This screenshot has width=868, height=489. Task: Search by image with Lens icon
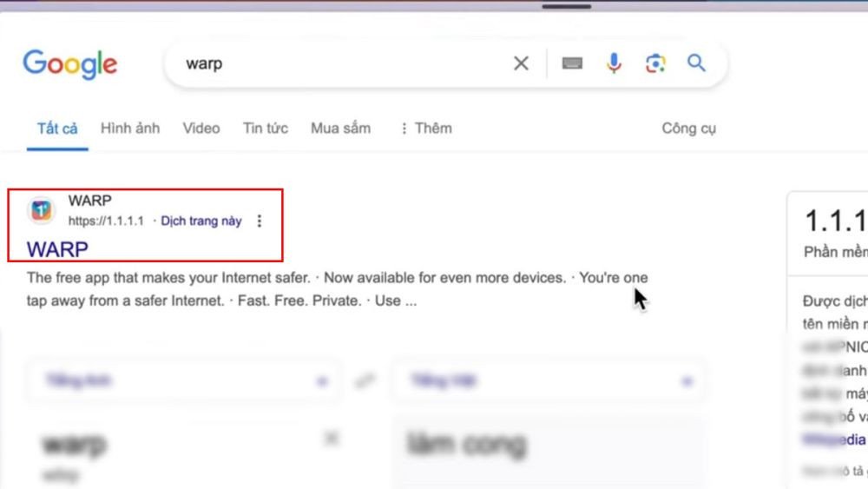(655, 63)
